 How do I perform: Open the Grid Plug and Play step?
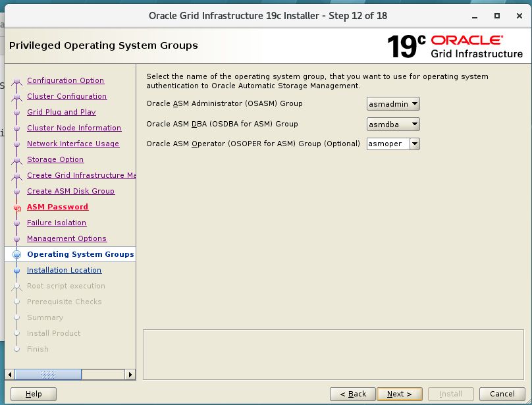coord(61,112)
